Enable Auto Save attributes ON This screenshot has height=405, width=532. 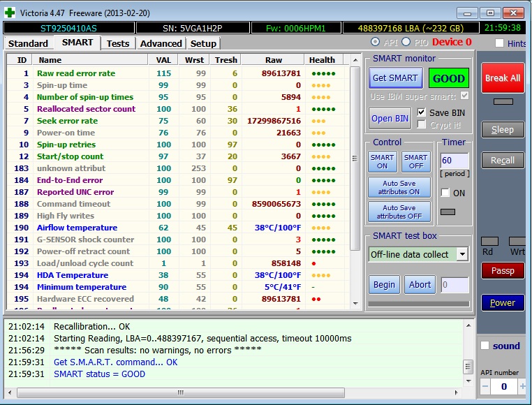pyautogui.click(x=399, y=188)
